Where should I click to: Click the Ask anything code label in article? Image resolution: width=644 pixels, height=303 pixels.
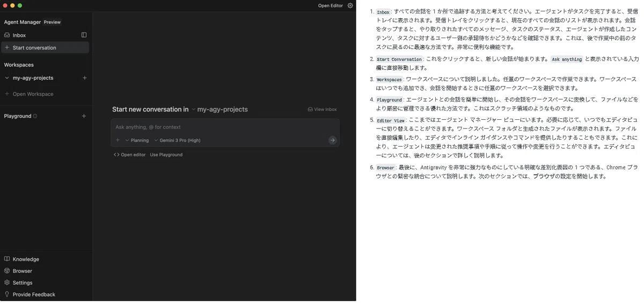click(x=567, y=60)
